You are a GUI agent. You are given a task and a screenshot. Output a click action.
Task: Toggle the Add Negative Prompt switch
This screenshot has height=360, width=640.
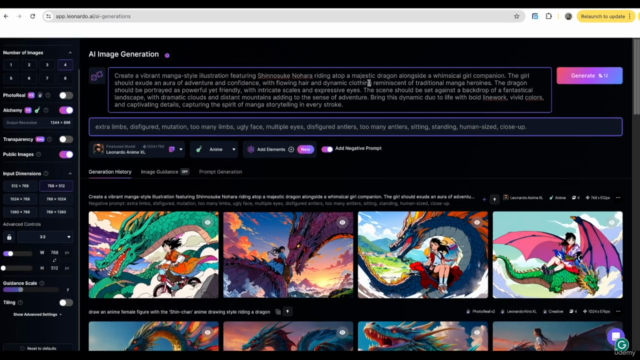click(327, 149)
